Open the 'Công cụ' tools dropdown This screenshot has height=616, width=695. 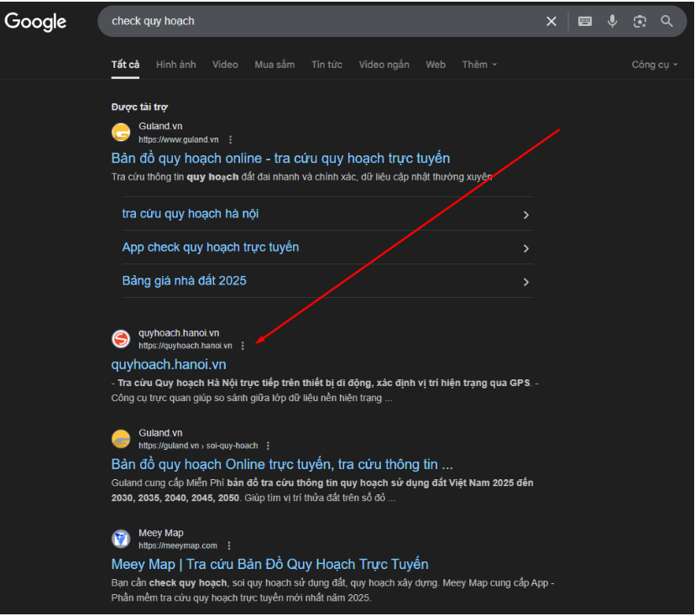pos(655,65)
